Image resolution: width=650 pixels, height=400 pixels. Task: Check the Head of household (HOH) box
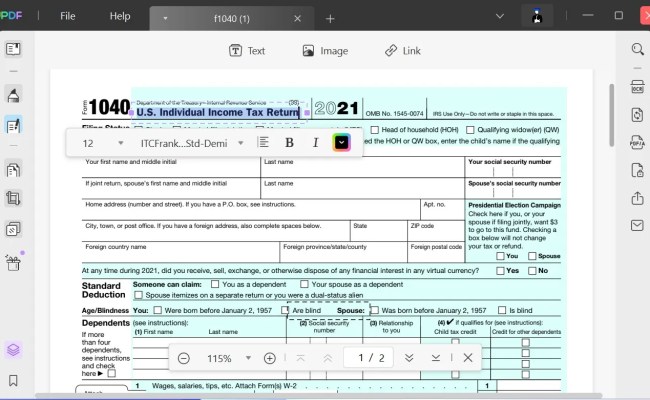[x=375, y=130]
